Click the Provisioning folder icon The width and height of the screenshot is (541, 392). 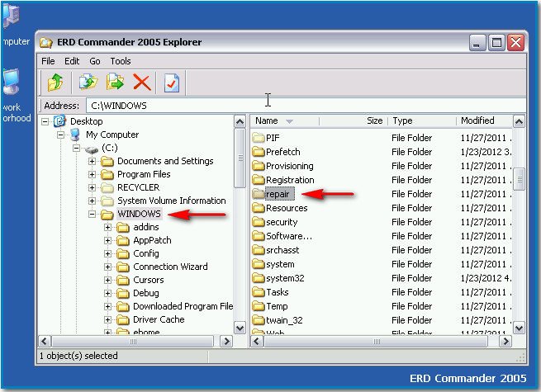coord(258,166)
